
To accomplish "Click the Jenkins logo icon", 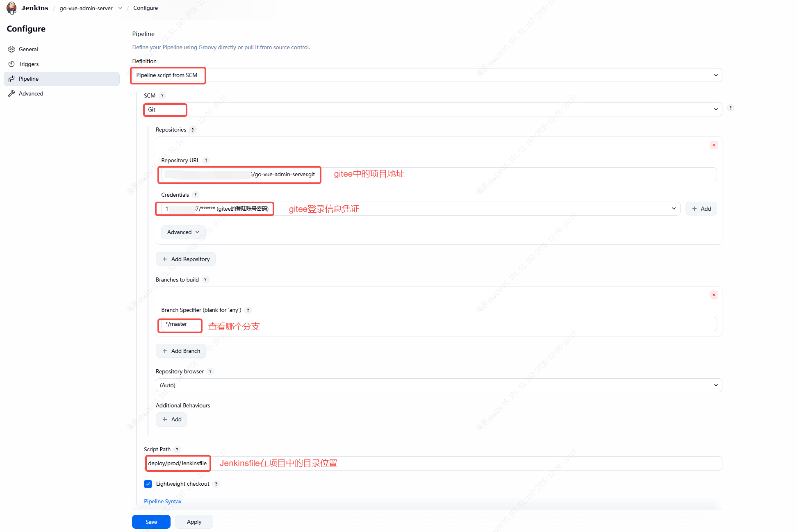I will point(11,8).
